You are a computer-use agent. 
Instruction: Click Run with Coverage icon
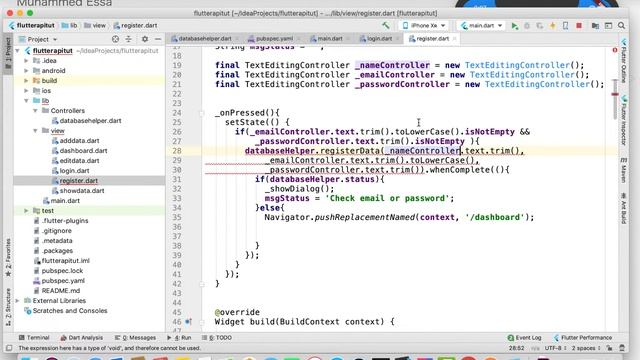click(x=540, y=26)
